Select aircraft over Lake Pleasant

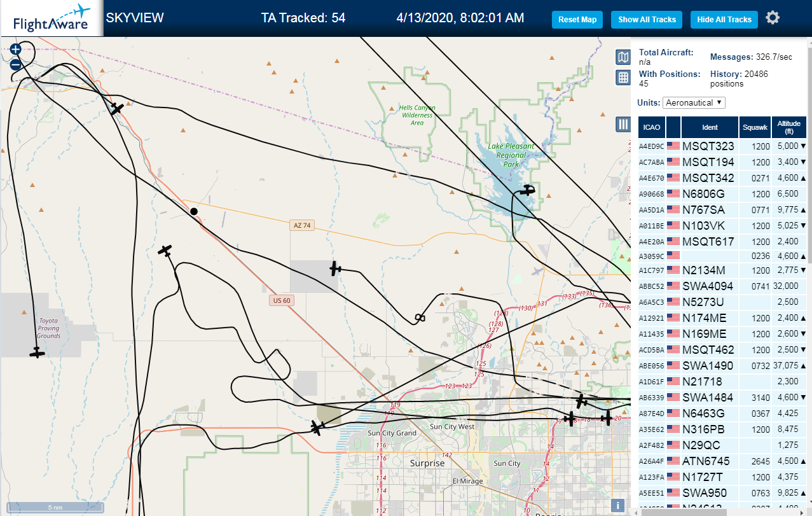[x=526, y=190]
